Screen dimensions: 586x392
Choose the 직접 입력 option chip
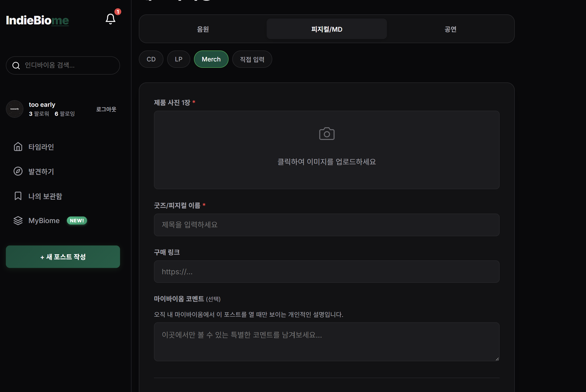click(x=252, y=59)
